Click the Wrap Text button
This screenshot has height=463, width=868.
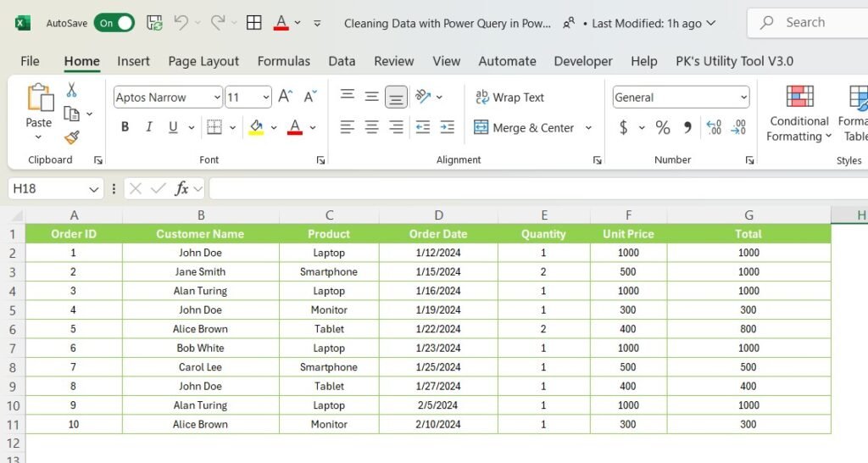pos(509,97)
